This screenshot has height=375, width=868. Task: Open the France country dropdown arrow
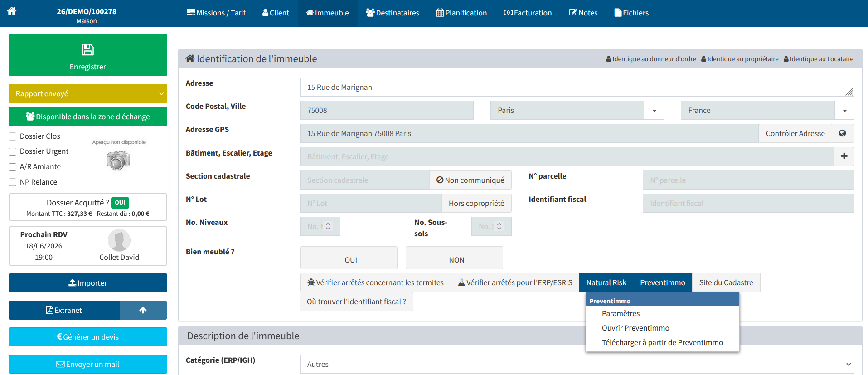pyautogui.click(x=844, y=110)
